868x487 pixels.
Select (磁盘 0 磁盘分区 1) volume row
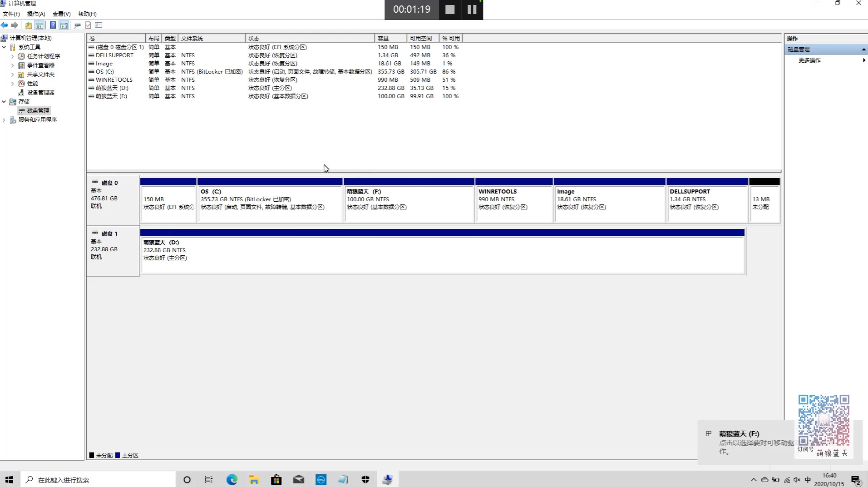click(274, 47)
